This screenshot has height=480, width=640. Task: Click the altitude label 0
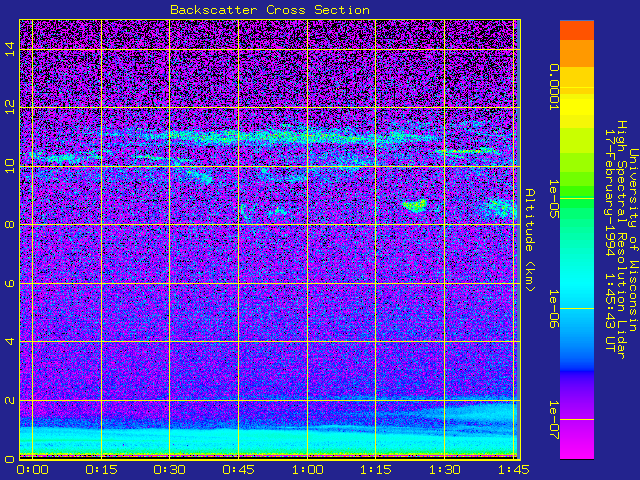pos(10,458)
